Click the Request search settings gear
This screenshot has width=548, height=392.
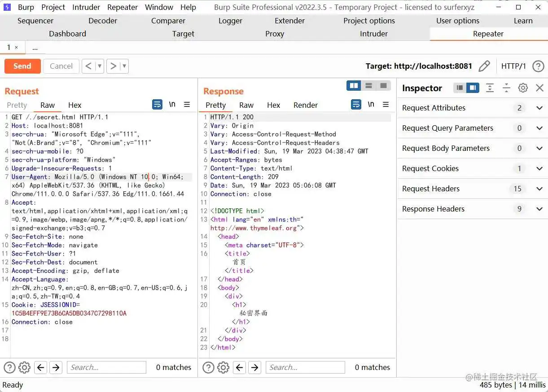pyautogui.click(x=24, y=367)
